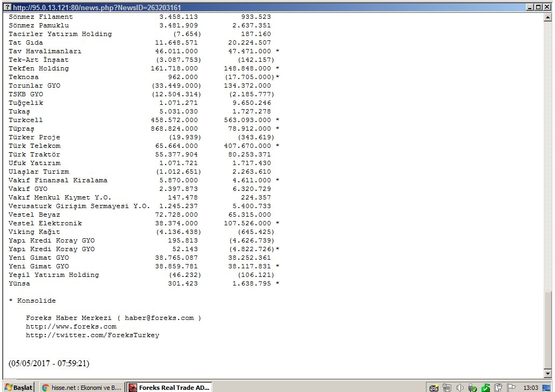Click the vertical scrollbar thumb
Screen dimensions: 555x392
547,330
